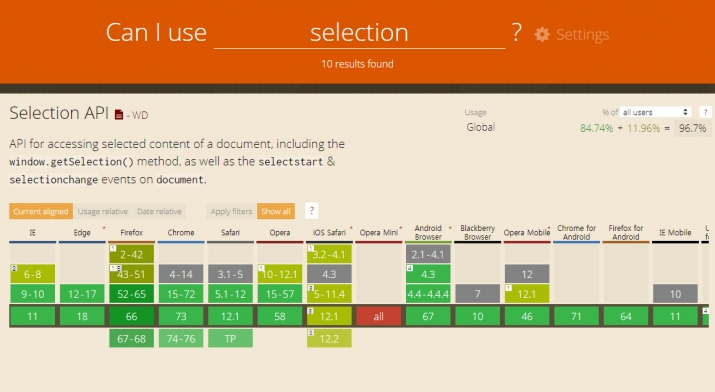Click the 96.7% total usage value
The width and height of the screenshot is (715, 392).
point(692,128)
